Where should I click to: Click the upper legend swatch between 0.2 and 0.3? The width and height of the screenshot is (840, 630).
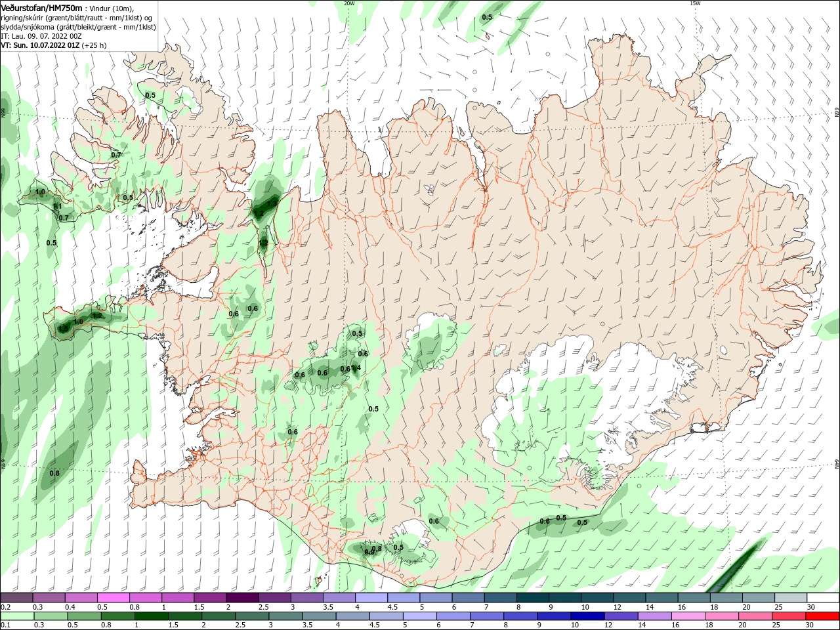click(16, 598)
